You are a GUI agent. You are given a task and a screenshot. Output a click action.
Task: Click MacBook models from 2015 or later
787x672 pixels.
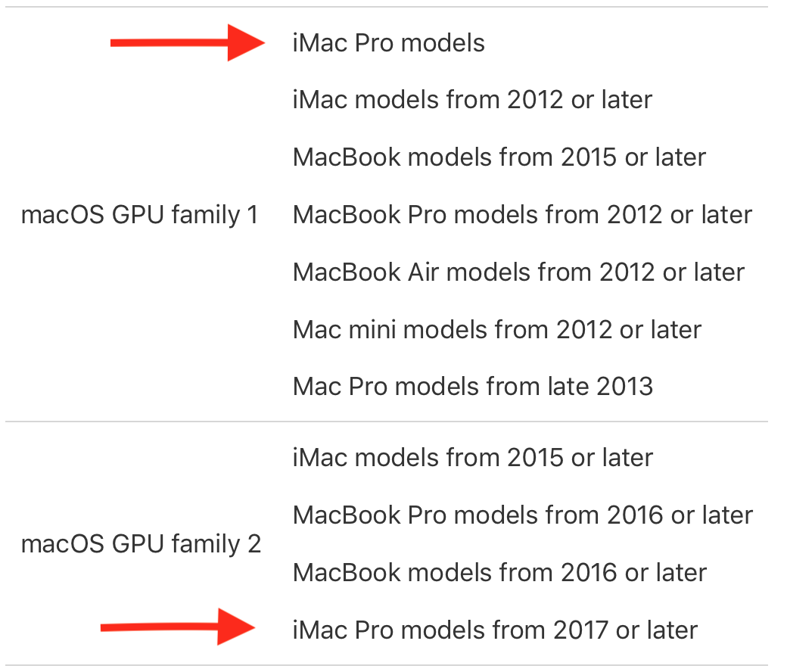click(x=499, y=157)
